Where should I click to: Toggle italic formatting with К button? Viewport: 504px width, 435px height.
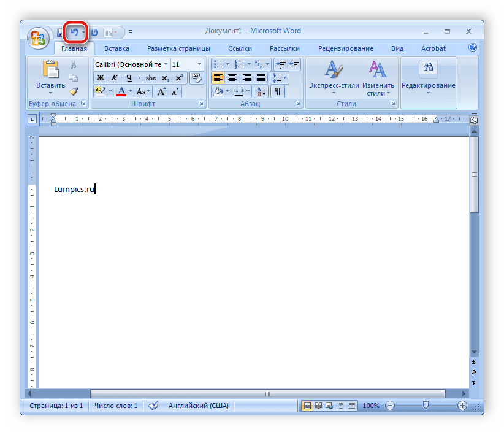click(114, 78)
